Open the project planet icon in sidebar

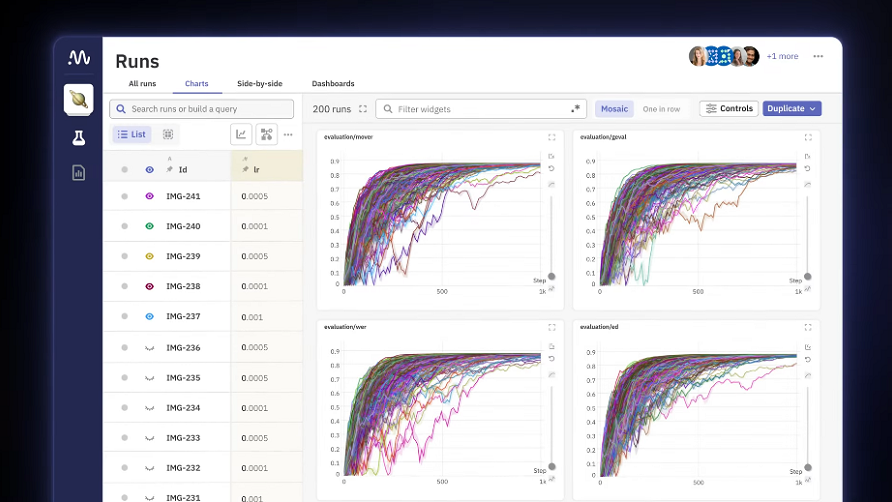78,98
